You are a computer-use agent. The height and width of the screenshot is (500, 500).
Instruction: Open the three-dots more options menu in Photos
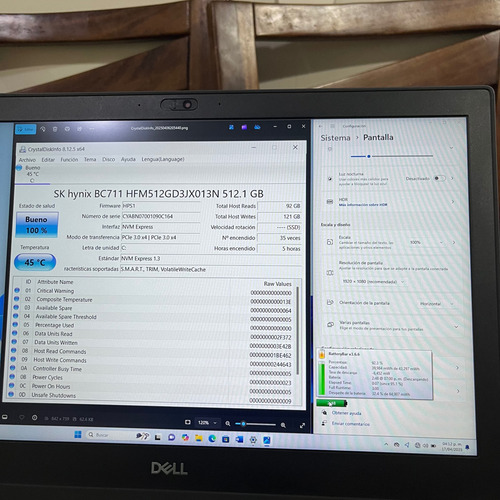pos(92,129)
